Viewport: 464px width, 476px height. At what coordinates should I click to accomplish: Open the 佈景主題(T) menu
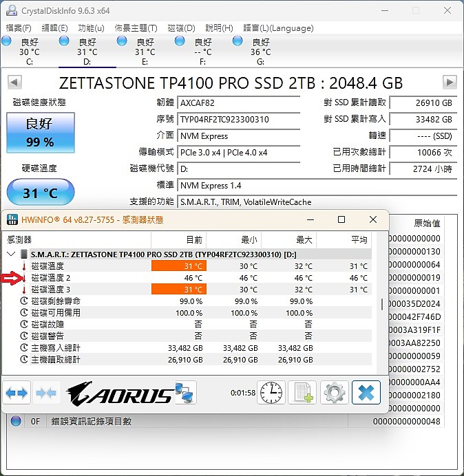136,28
